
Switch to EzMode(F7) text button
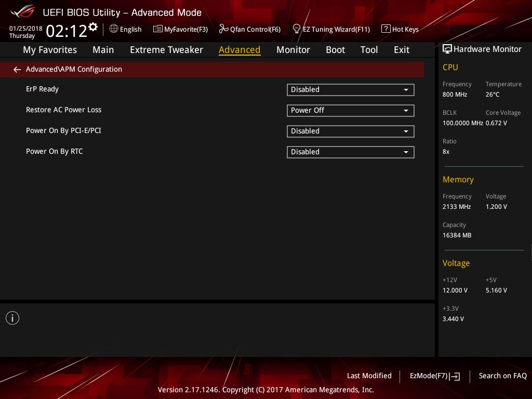(x=429, y=376)
